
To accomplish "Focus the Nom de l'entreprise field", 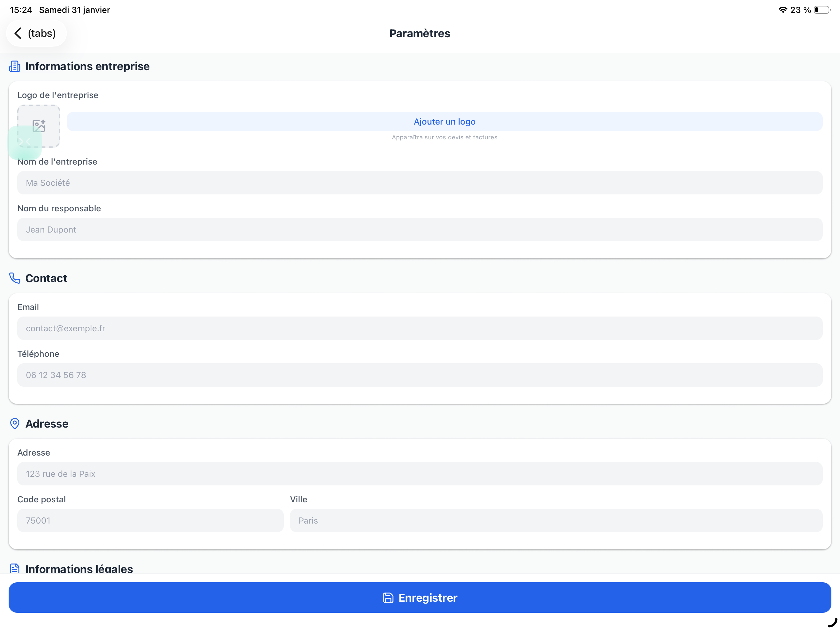I will pos(420,183).
